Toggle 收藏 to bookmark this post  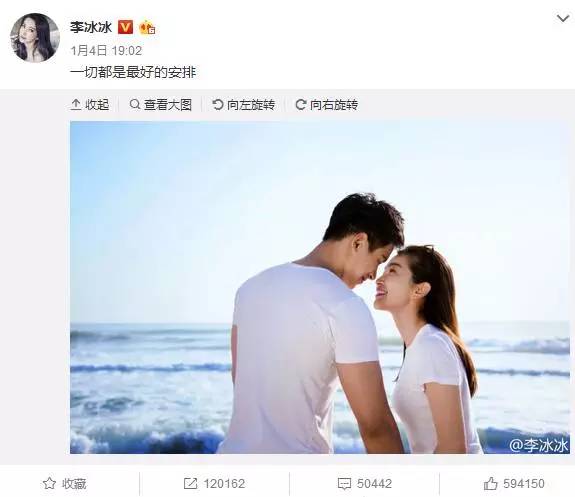tap(64, 483)
